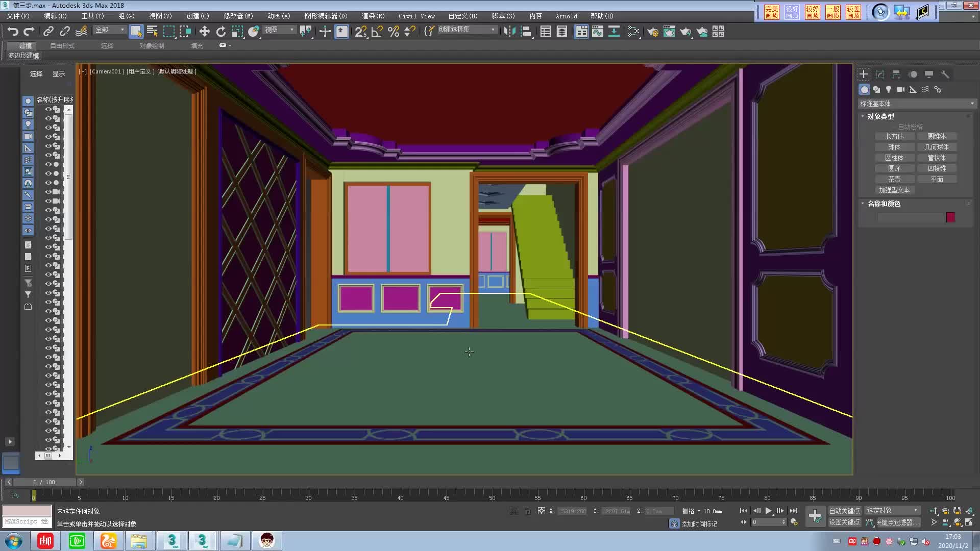This screenshot has width=980, height=551.
Task: Click the 长方体 box primitive button
Action: point(894,136)
